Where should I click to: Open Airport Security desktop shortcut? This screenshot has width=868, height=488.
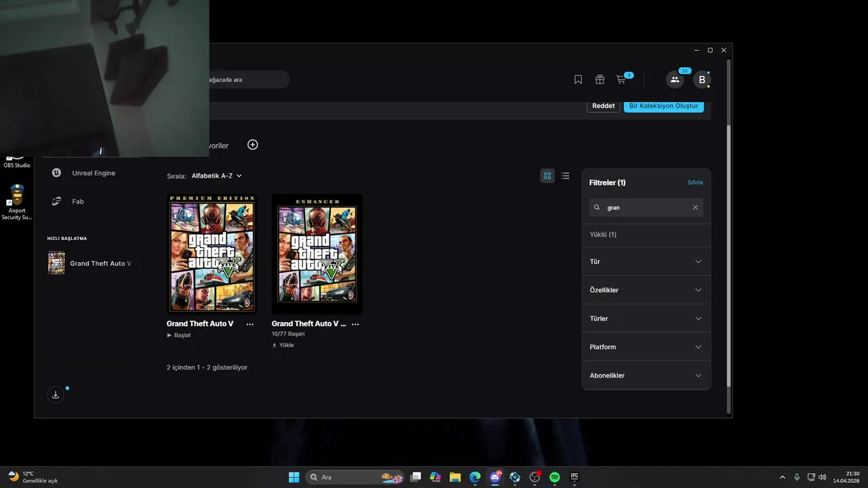coord(17,202)
